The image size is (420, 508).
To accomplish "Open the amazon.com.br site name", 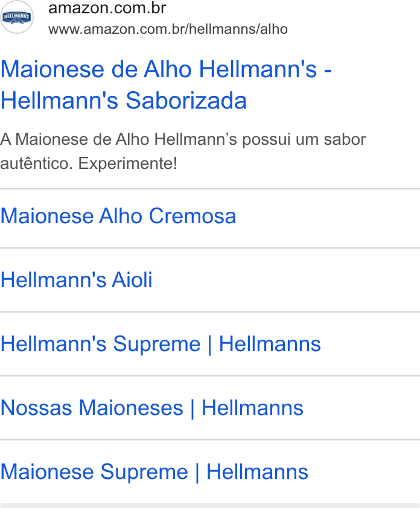I will point(107,8).
